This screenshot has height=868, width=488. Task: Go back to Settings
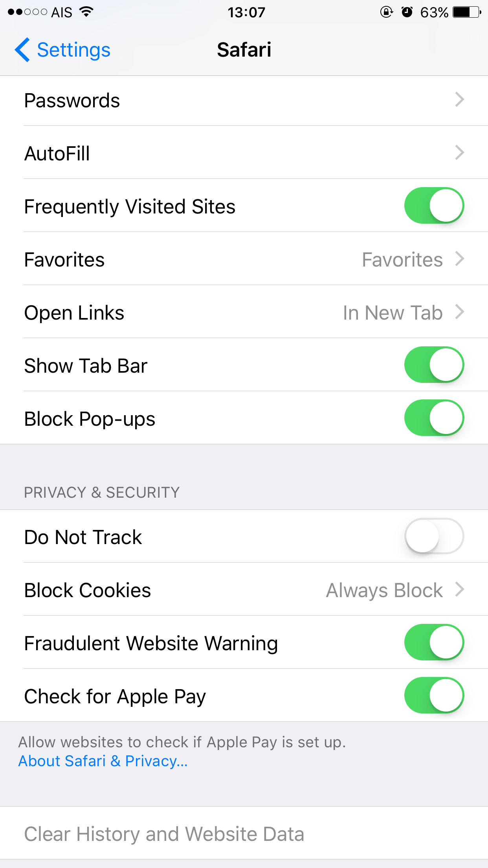pyautogui.click(x=63, y=50)
